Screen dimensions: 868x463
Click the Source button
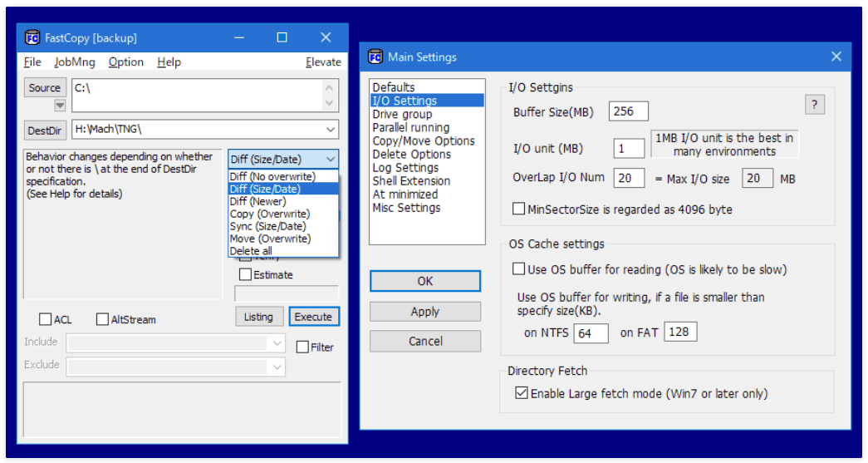coord(45,87)
